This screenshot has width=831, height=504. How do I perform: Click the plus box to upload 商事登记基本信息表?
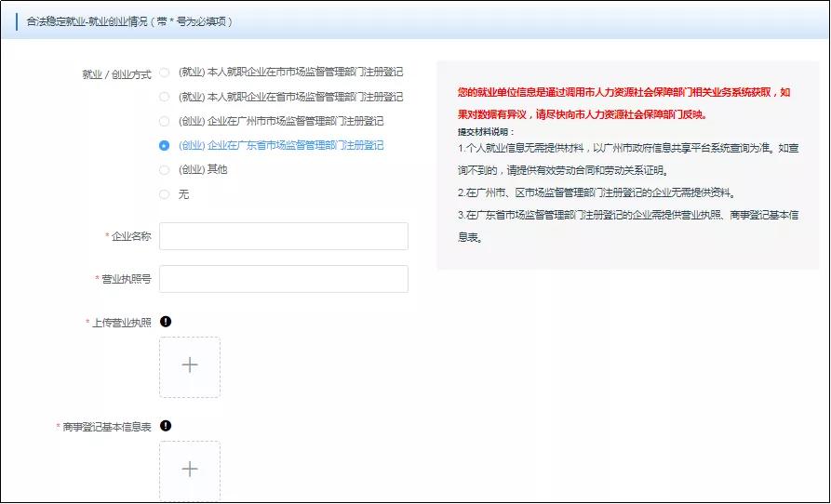[x=190, y=471]
